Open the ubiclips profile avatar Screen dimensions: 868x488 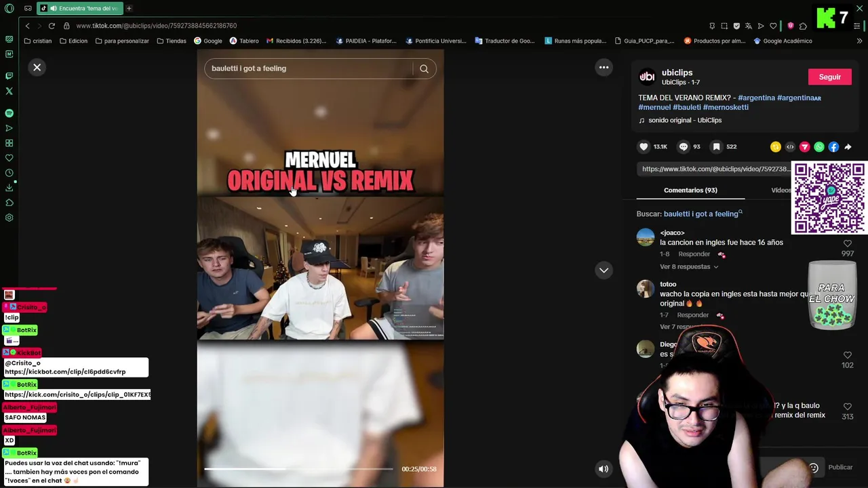tap(647, 77)
